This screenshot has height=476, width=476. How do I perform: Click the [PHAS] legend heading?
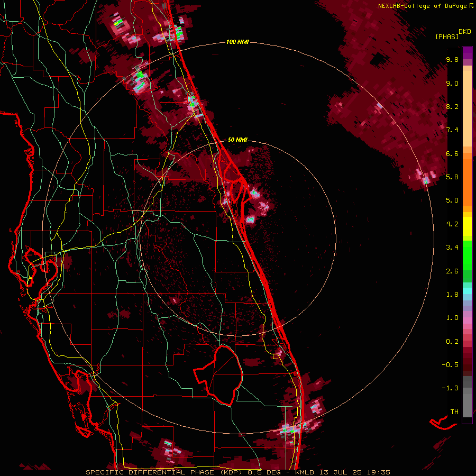tap(447, 36)
